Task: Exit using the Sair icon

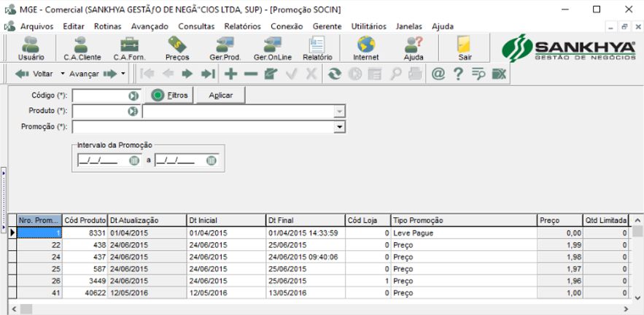Action: [x=465, y=48]
